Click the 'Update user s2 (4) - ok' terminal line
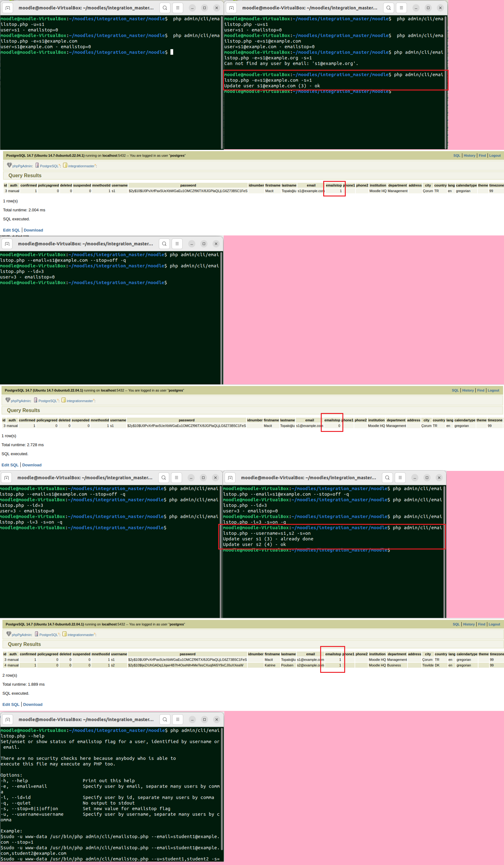 tap(254, 544)
